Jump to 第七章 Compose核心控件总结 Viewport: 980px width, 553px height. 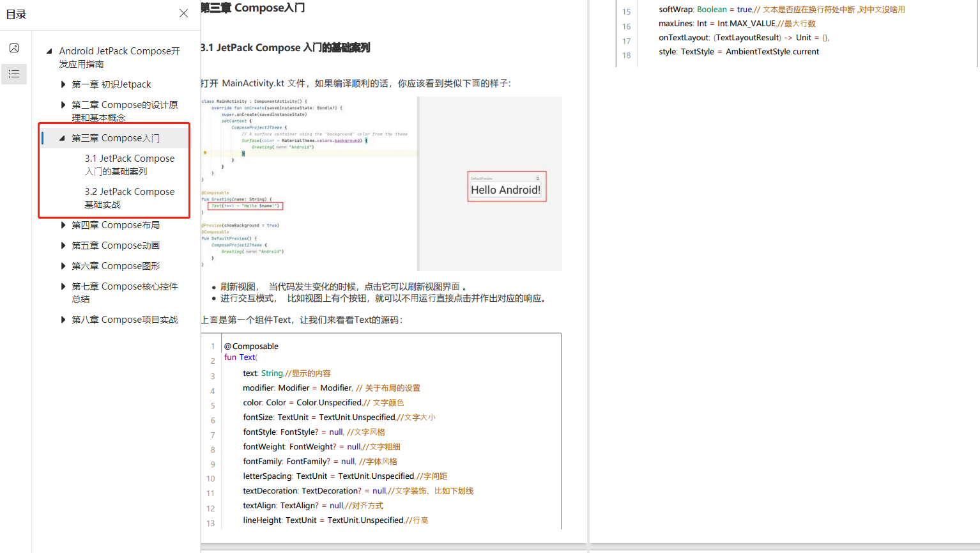point(125,293)
